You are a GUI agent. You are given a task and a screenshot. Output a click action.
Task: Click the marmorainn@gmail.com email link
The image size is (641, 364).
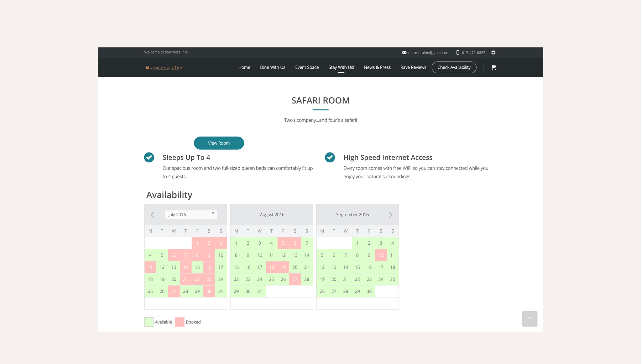click(429, 52)
